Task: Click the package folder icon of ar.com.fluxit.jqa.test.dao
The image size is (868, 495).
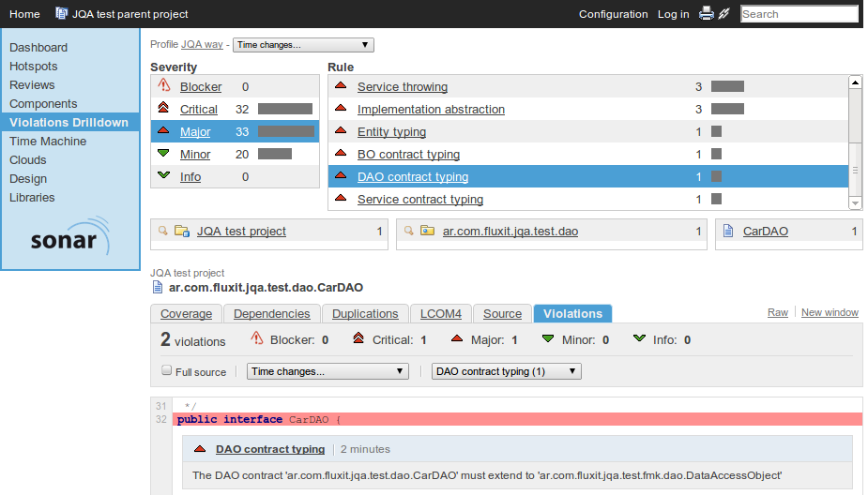Action: 427,231
